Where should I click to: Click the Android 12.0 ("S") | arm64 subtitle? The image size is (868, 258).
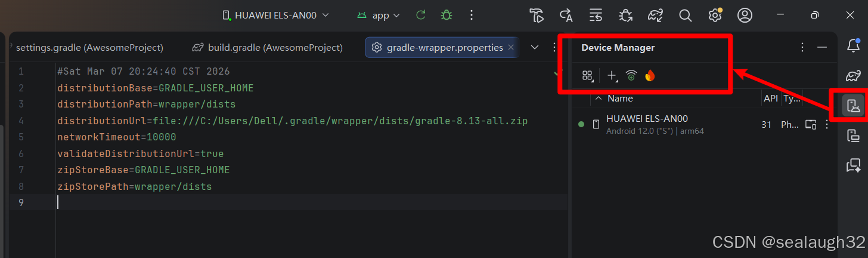click(x=655, y=131)
